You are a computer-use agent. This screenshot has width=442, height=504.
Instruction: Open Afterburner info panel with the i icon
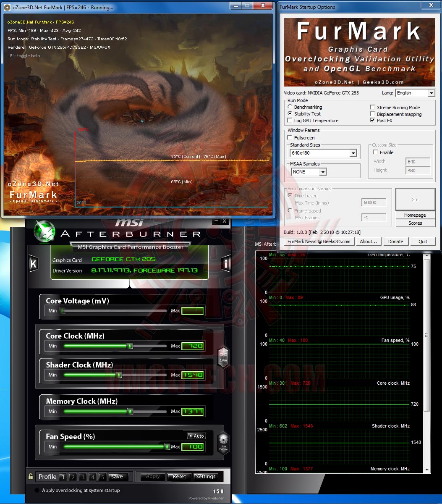[x=227, y=264]
